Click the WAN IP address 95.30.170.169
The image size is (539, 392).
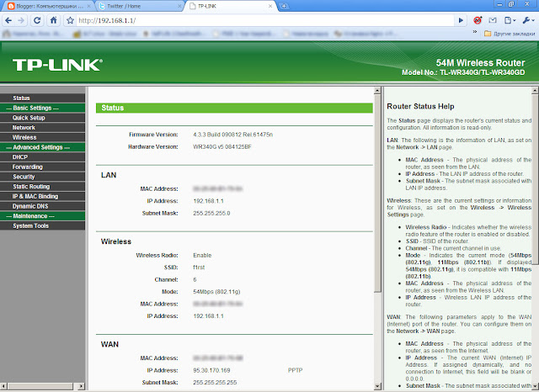coord(211,370)
